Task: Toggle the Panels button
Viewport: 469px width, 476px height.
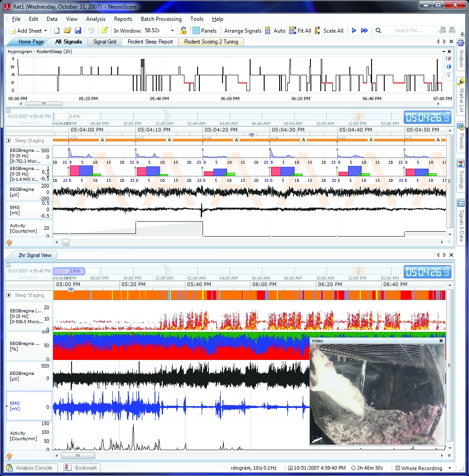Action: tap(204, 30)
